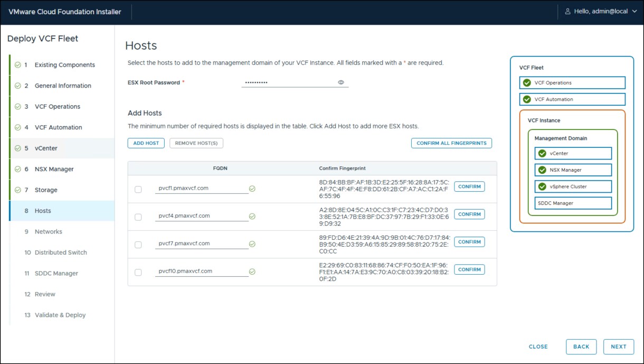644x364 pixels.
Task: Open step 11 SDDC Manager in sidebar
Action: (62, 274)
